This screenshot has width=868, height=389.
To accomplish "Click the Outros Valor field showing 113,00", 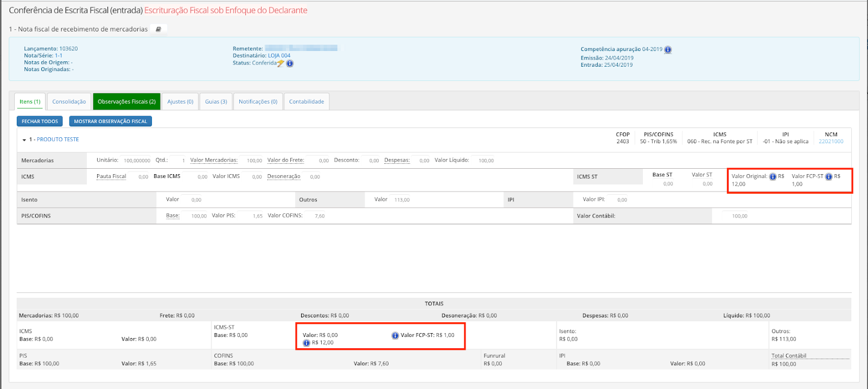I will coord(400,200).
